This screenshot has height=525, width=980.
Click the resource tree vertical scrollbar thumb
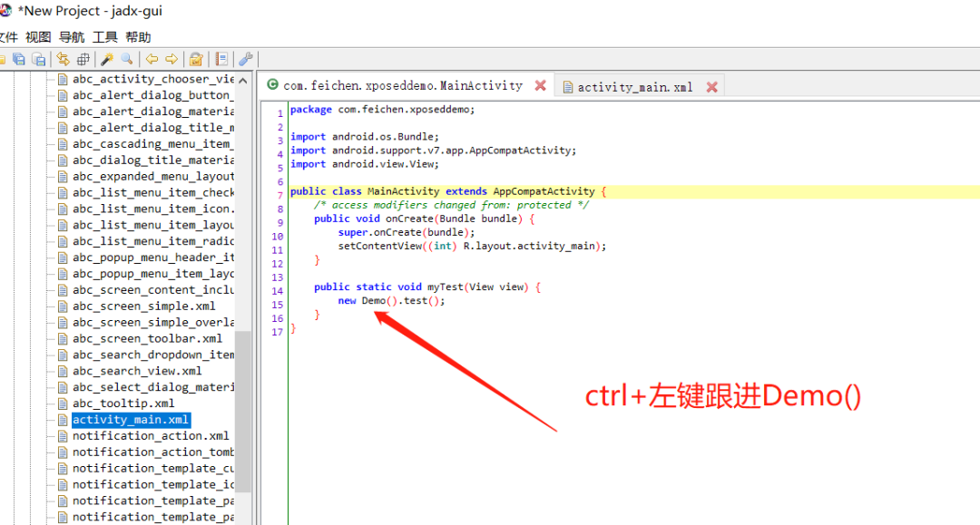point(243,412)
